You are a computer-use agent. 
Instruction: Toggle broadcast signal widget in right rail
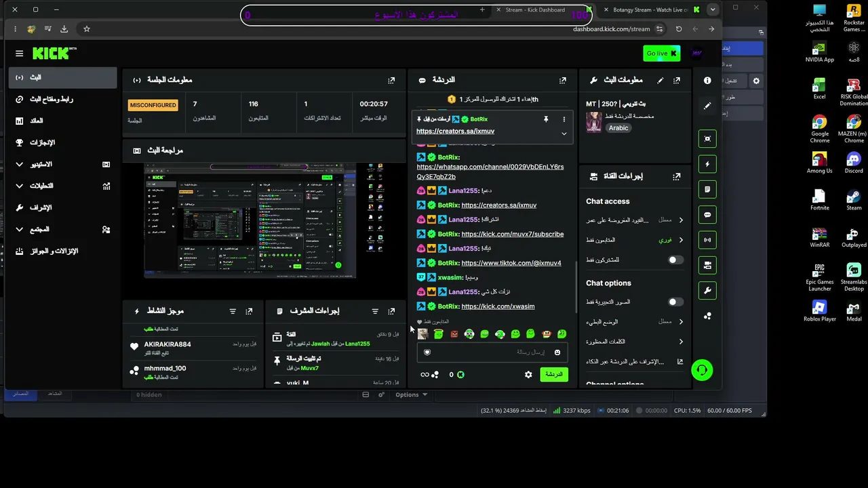pos(707,240)
